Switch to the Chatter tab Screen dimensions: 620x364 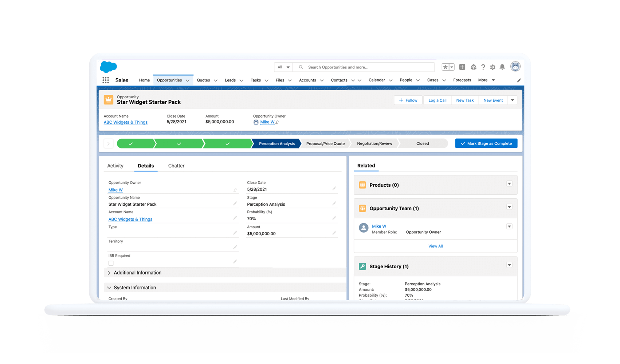click(176, 166)
